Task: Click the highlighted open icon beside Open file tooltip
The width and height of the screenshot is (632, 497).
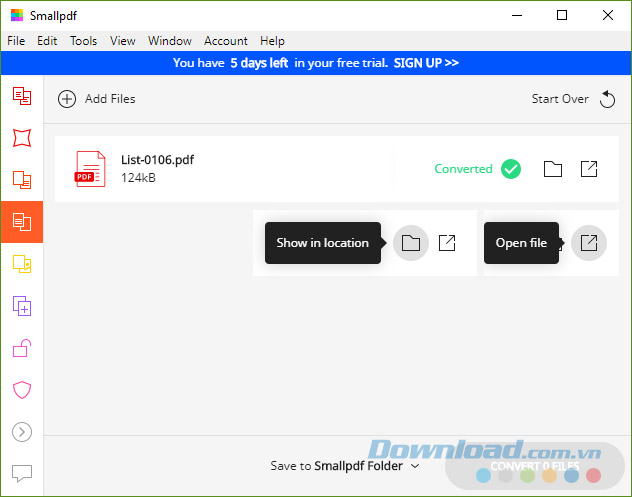Action: pos(589,243)
